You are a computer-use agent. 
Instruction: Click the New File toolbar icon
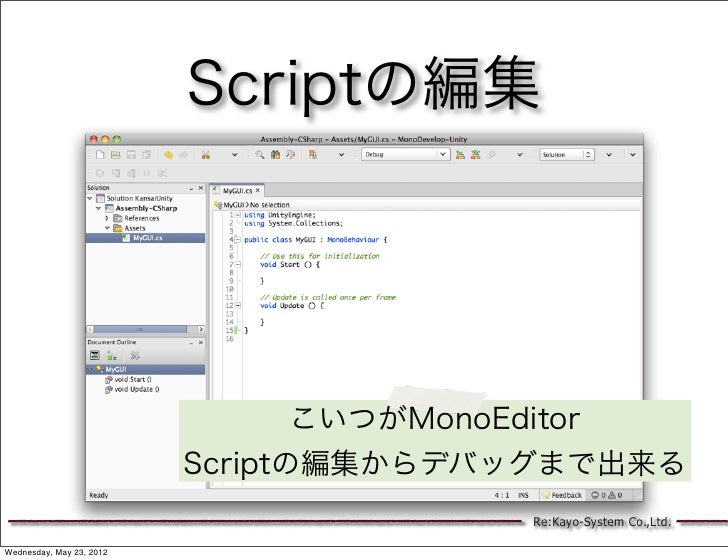[x=100, y=155]
